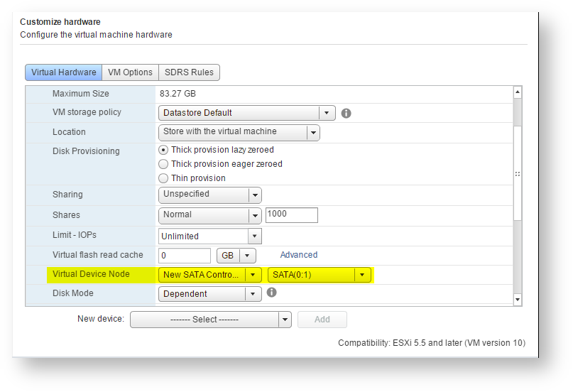Image resolution: width=573 pixels, height=392 pixels.
Task: Click the info icon next to Disk Mode
Action: click(271, 292)
